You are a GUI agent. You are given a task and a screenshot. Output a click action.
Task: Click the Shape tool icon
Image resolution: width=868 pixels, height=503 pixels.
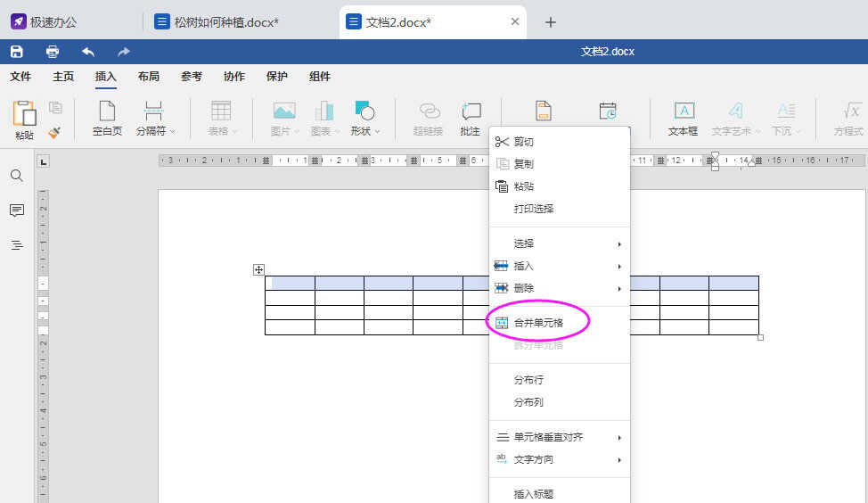point(364,111)
